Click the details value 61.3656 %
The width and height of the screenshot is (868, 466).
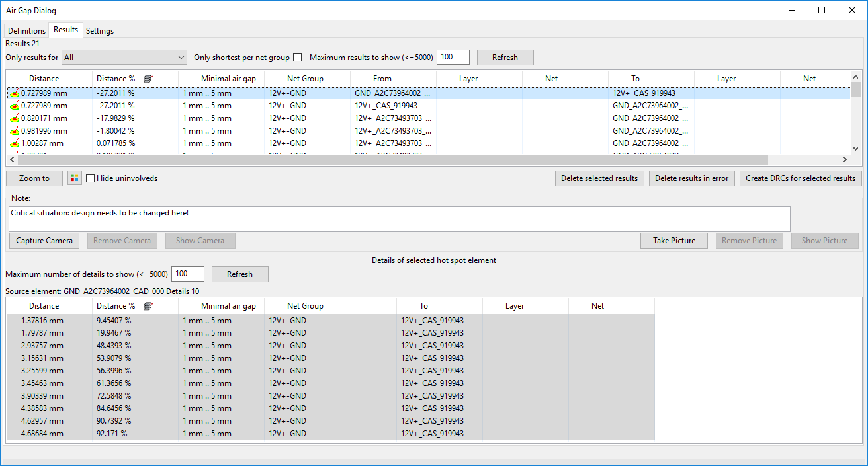pyautogui.click(x=114, y=383)
